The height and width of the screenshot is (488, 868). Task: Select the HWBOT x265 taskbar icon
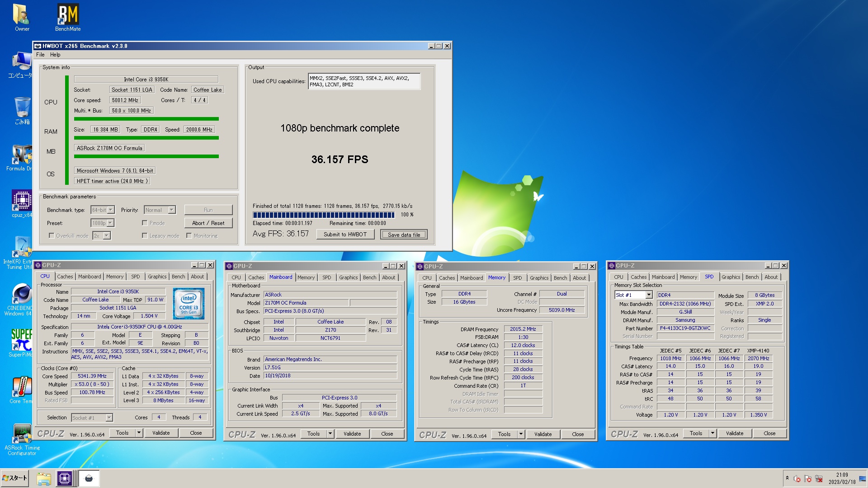point(89,479)
